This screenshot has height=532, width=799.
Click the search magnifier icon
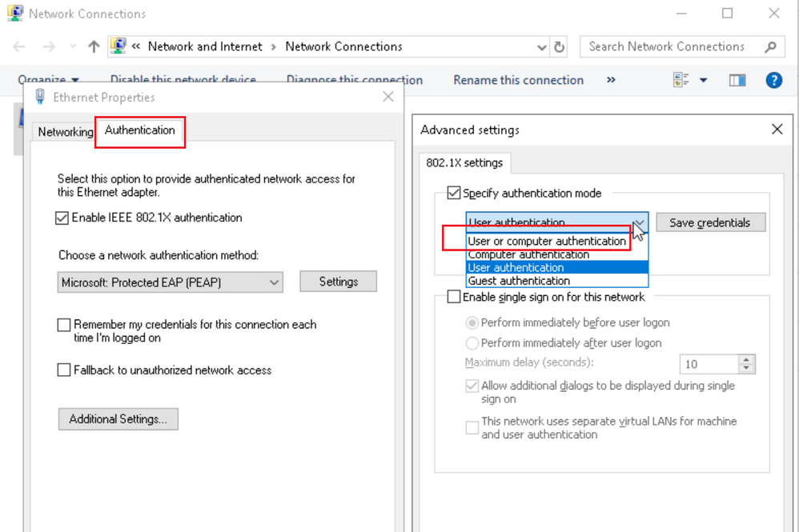770,47
